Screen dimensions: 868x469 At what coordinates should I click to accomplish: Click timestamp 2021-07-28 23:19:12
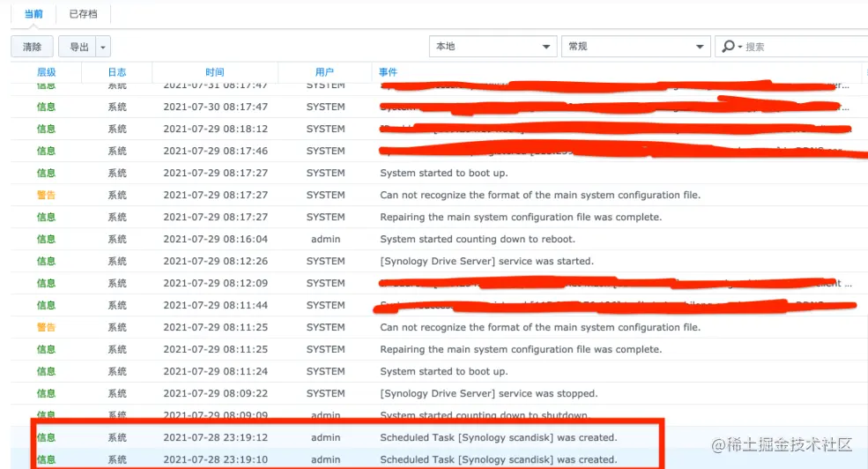215,437
